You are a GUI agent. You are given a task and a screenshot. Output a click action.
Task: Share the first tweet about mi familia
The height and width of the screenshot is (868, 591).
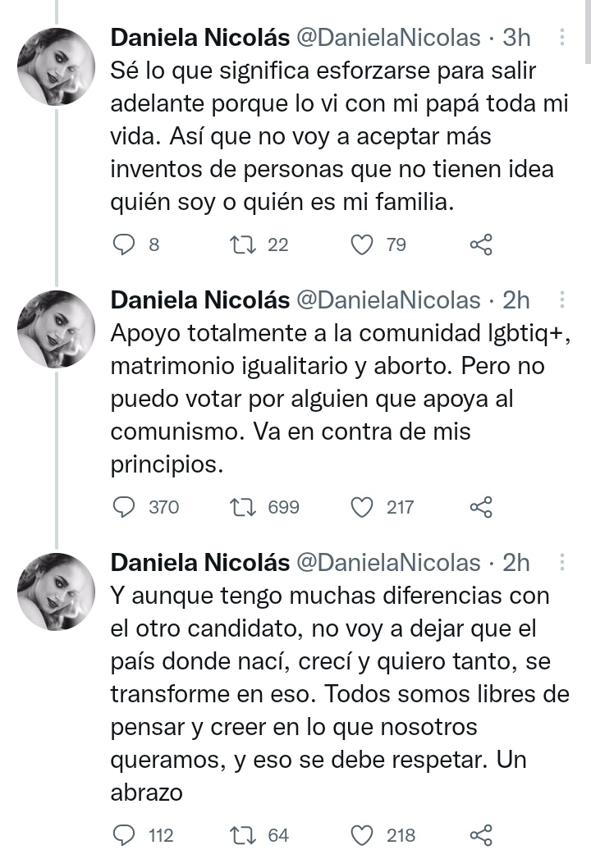pyautogui.click(x=481, y=244)
